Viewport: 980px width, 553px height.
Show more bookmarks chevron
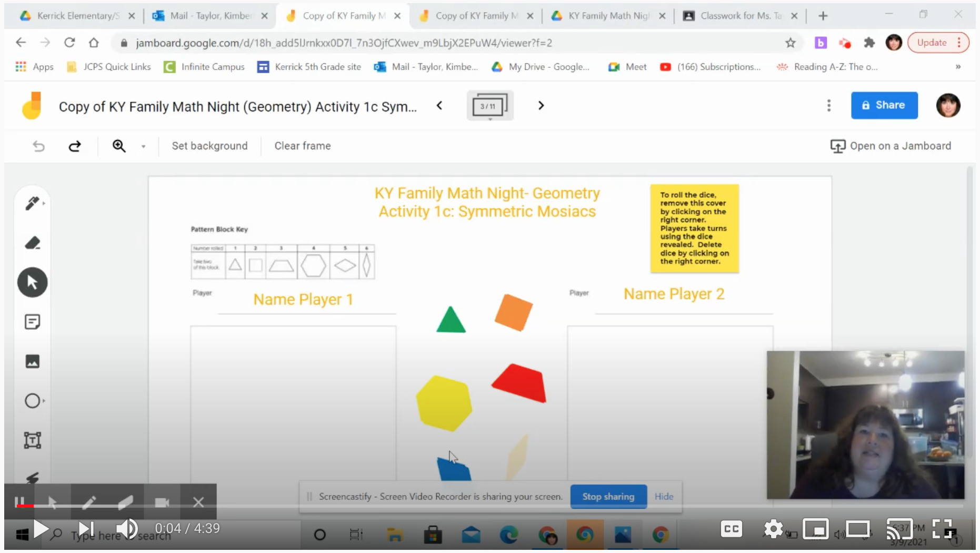click(x=958, y=67)
